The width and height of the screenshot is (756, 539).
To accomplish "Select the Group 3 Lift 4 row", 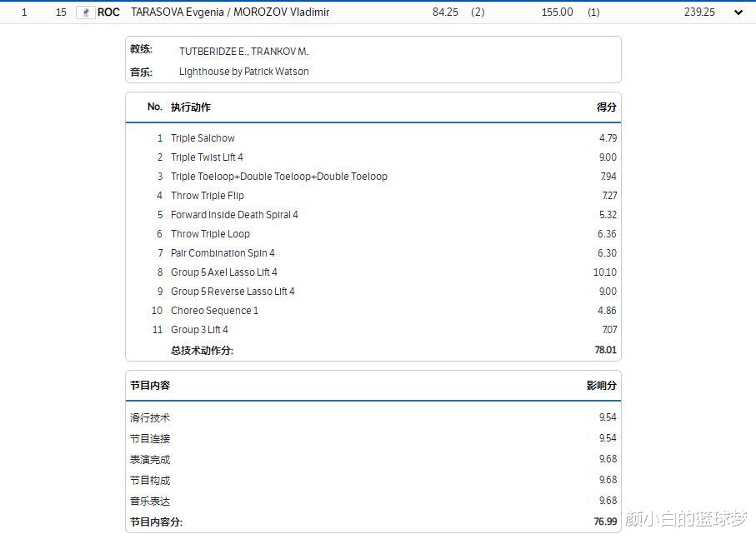I will (373, 330).
